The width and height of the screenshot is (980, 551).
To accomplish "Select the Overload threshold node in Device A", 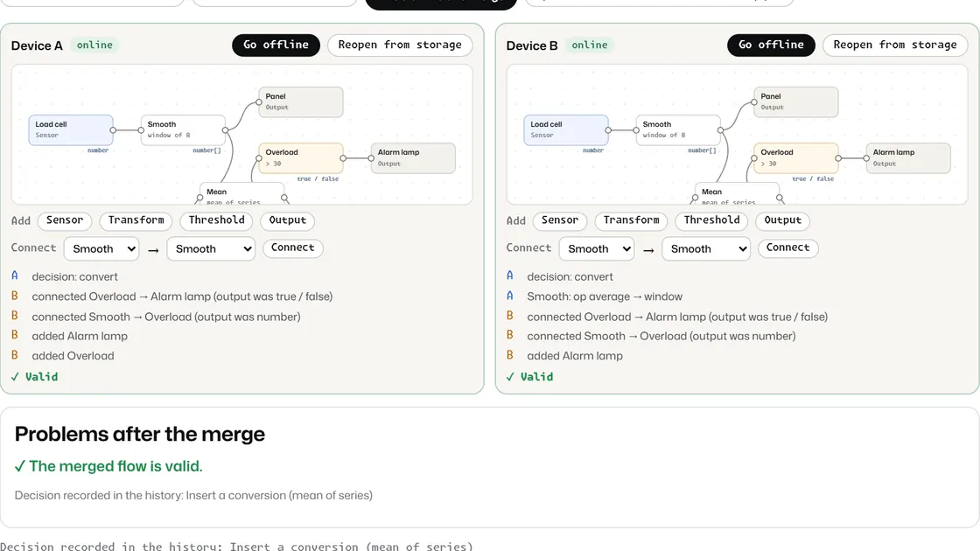I will [x=301, y=158].
